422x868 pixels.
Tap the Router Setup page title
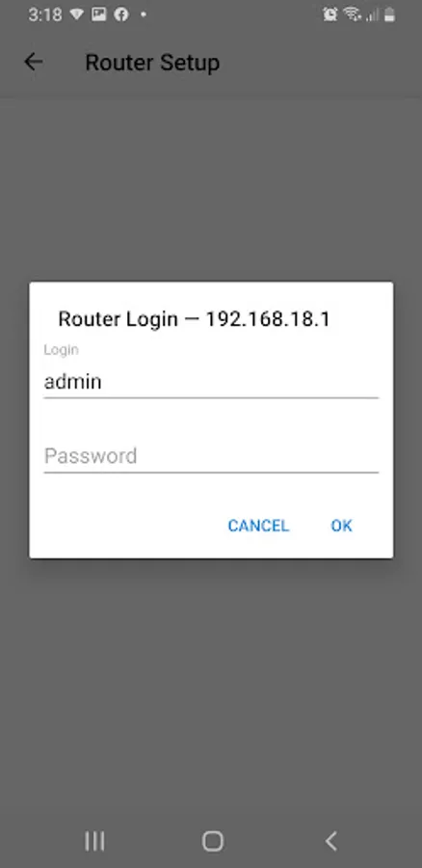(152, 63)
